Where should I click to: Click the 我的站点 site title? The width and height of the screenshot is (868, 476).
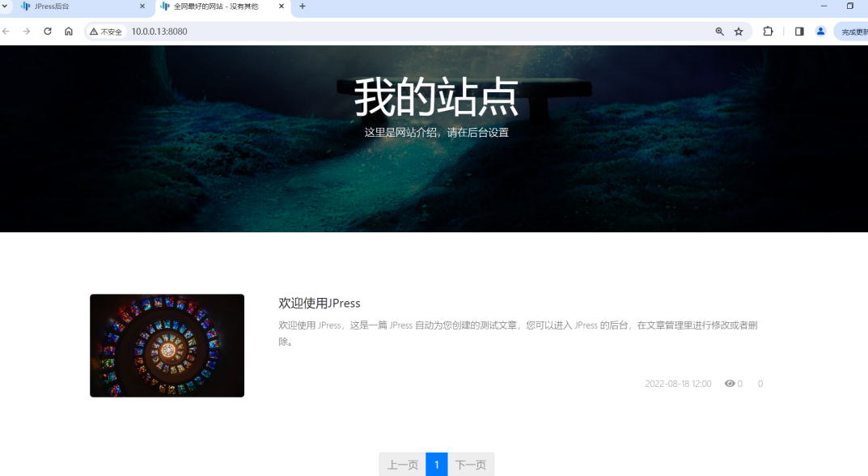pyautogui.click(x=436, y=97)
